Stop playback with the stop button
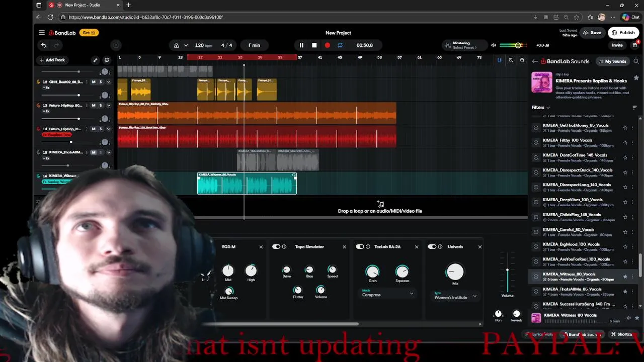Viewport: 644px width, 362px height. [314, 45]
